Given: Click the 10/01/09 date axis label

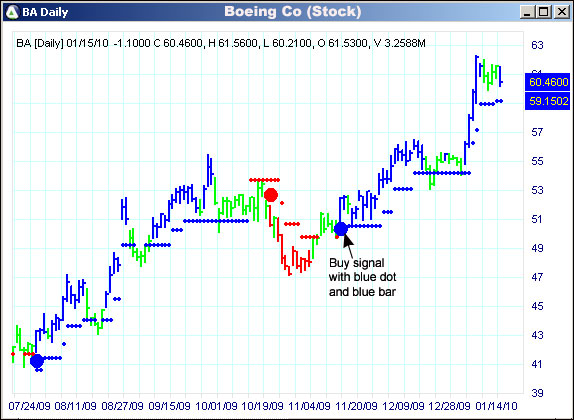Looking at the screenshot, I should (216, 406).
